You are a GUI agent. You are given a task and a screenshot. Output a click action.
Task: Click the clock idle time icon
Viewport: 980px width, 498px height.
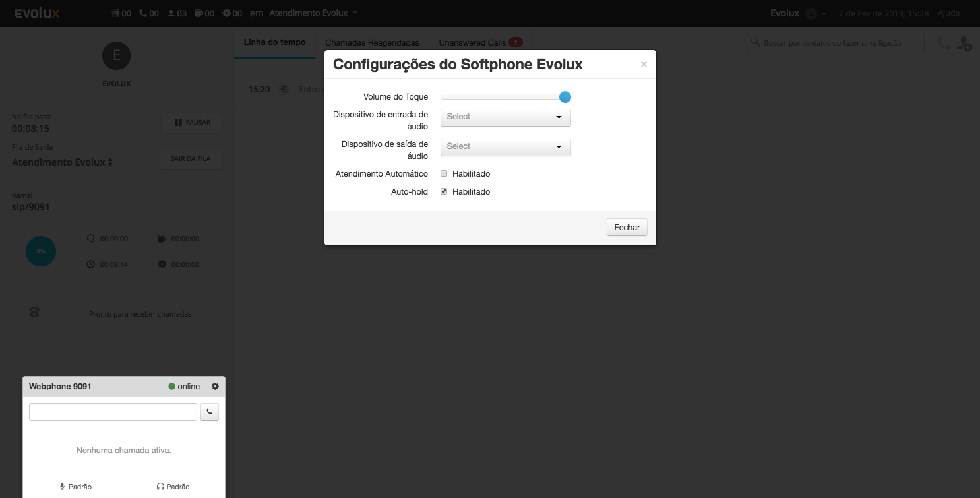pos(91,265)
